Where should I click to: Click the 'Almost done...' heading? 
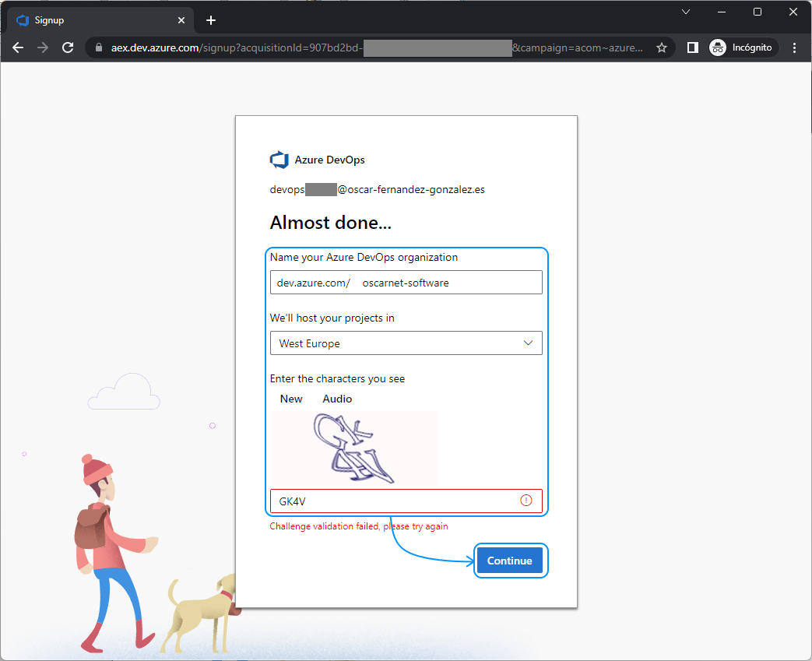click(x=330, y=223)
